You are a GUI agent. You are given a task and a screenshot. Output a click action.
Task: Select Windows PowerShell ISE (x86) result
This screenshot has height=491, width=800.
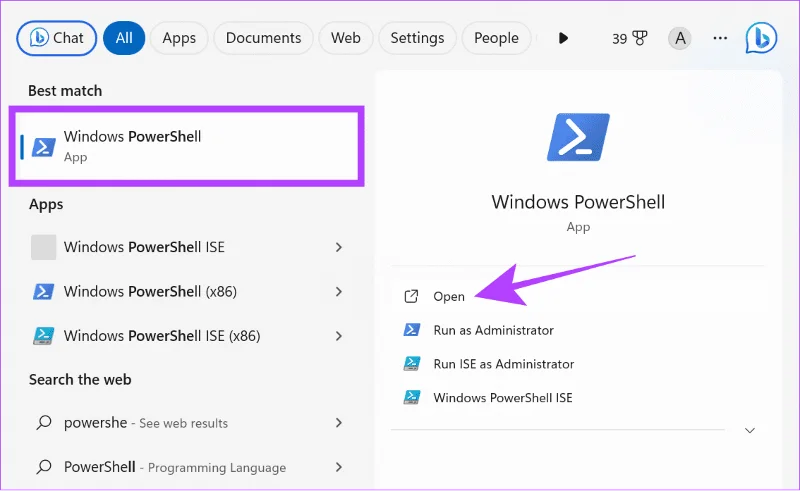(187, 336)
